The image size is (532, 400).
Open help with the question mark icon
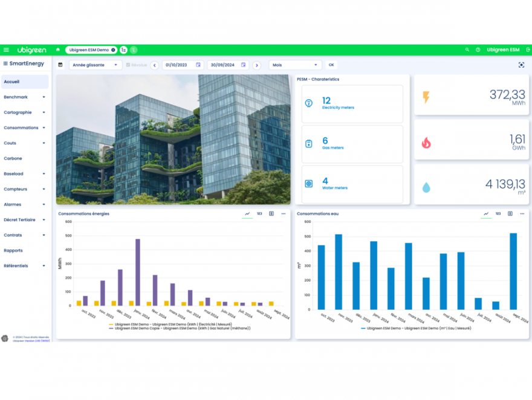click(x=478, y=50)
